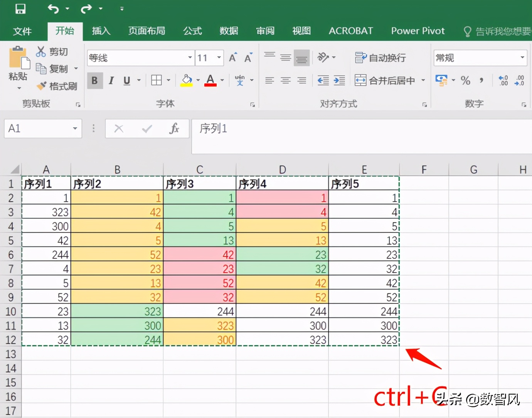Screen dimensions: 532x418
Task: Click the Select All corner triangle
Action: click(x=15, y=170)
